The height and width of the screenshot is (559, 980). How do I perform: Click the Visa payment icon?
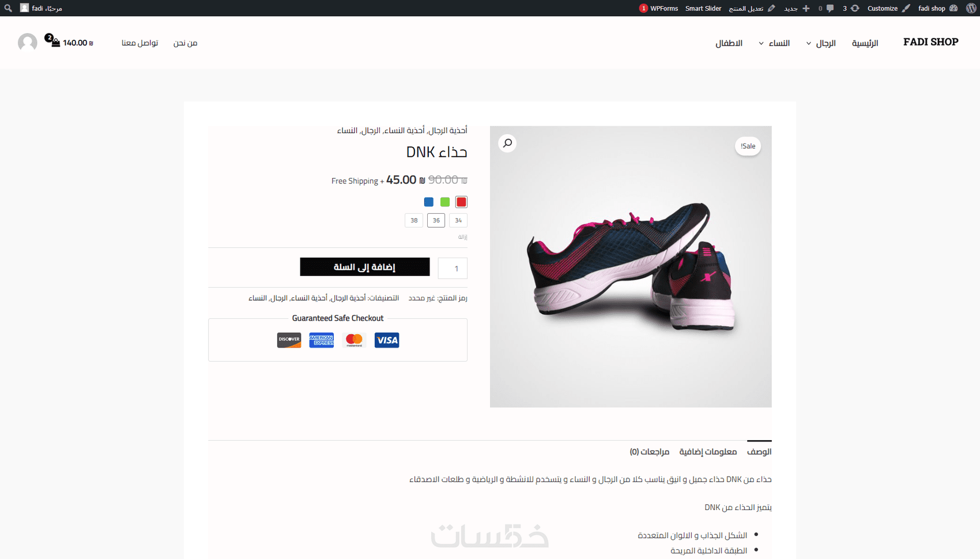point(387,340)
